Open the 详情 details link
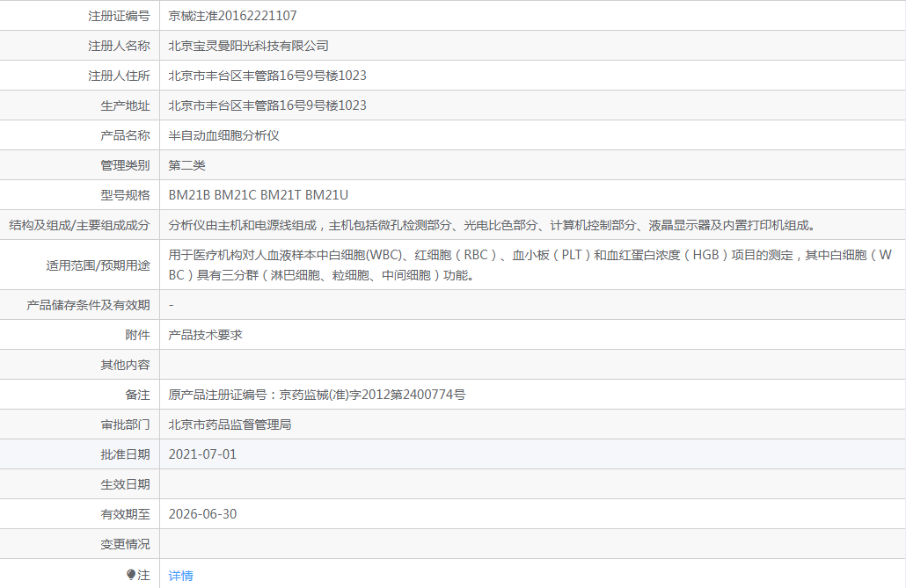This screenshot has width=906, height=588. (x=181, y=576)
